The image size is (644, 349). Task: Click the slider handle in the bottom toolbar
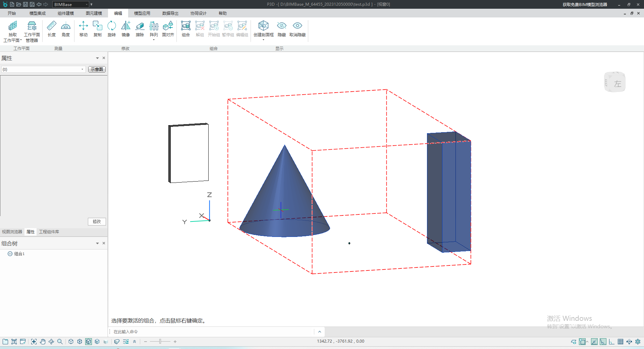pyautogui.click(x=160, y=342)
